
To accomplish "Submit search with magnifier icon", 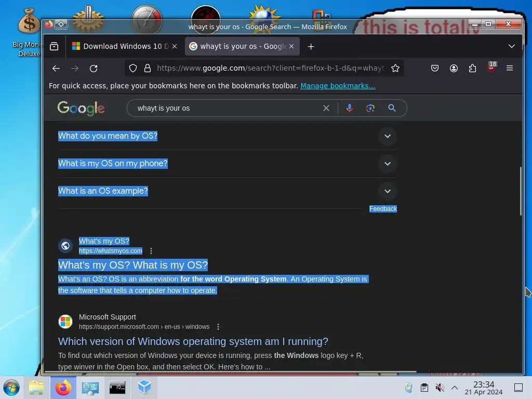I will coord(392,108).
